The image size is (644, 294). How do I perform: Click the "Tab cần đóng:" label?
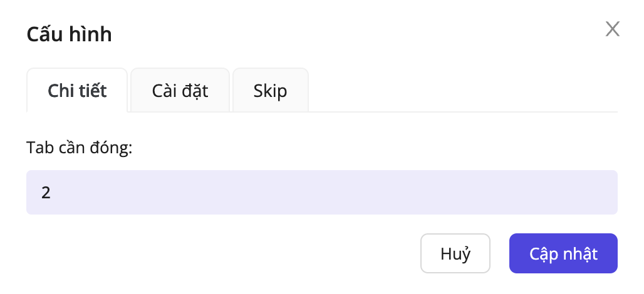tap(80, 147)
